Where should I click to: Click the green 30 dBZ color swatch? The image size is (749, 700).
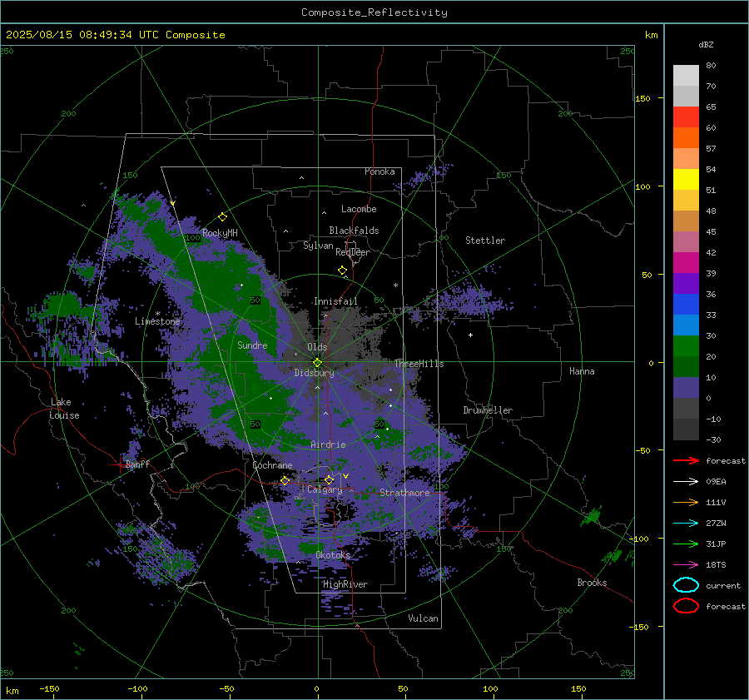(x=686, y=346)
